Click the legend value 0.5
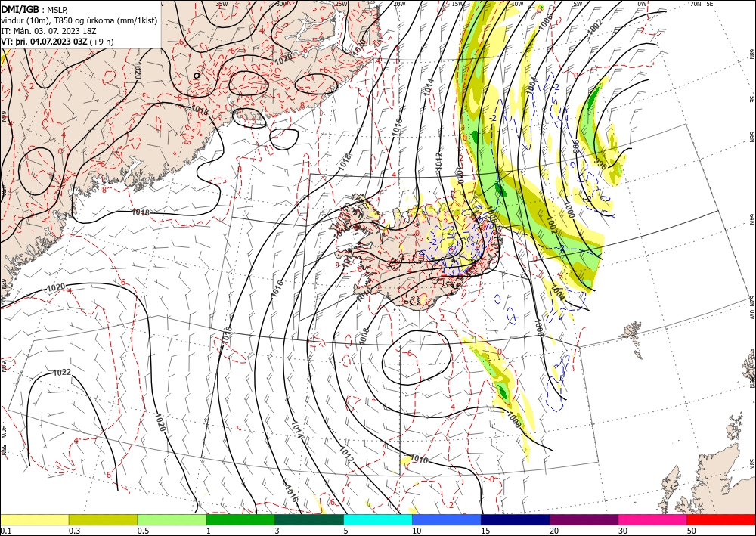The image size is (756, 536). [x=143, y=531]
